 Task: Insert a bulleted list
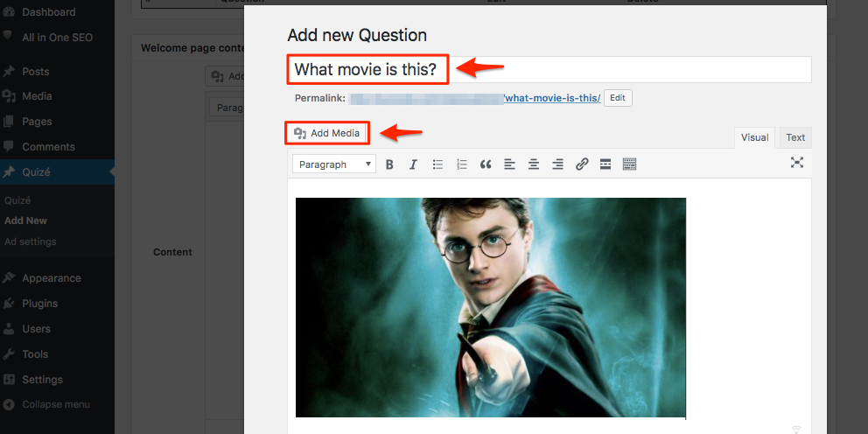[x=437, y=164]
